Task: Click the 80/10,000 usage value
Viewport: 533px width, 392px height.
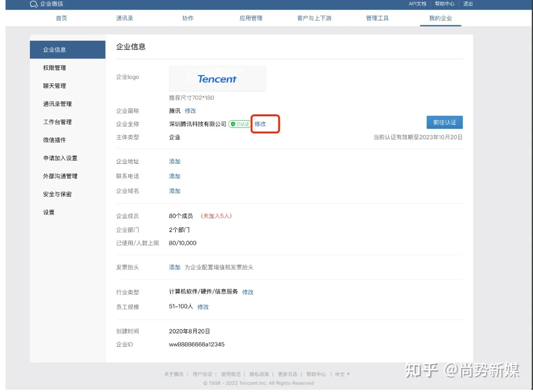Action: 183,243
